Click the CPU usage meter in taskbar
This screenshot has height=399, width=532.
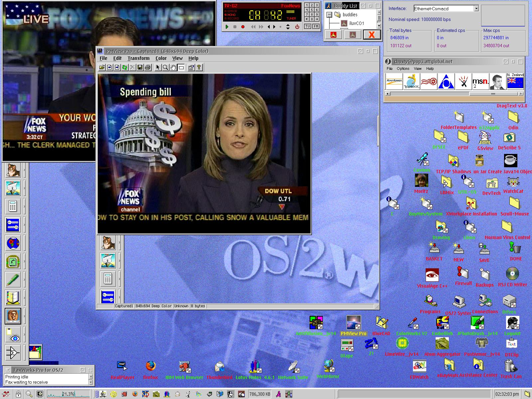point(68,394)
